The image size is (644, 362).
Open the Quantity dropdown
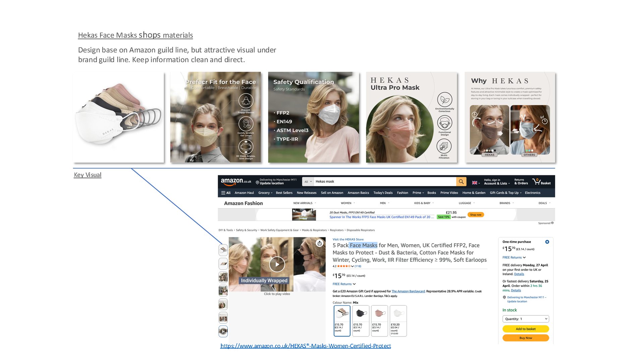pos(526,319)
